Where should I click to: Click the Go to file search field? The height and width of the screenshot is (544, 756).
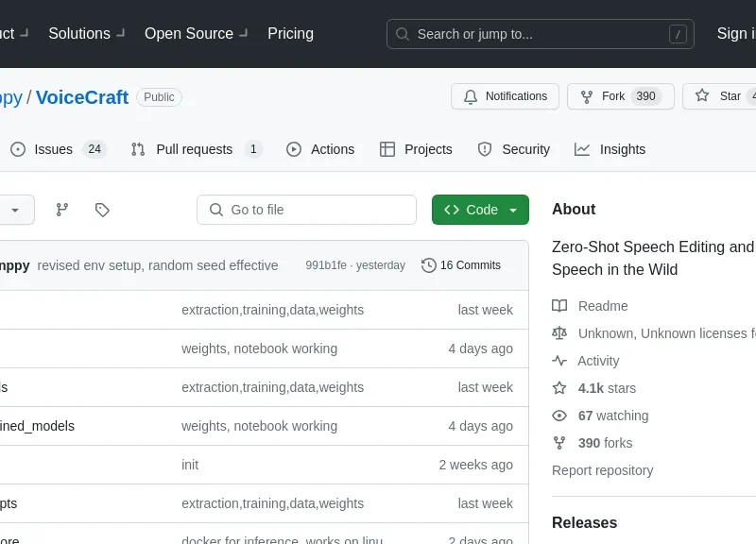click(306, 210)
